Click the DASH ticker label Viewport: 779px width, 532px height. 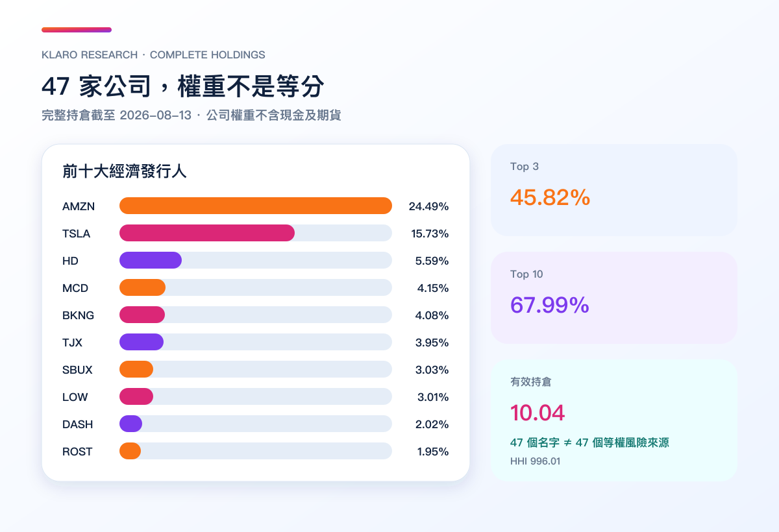pyautogui.click(x=77, y=424)
